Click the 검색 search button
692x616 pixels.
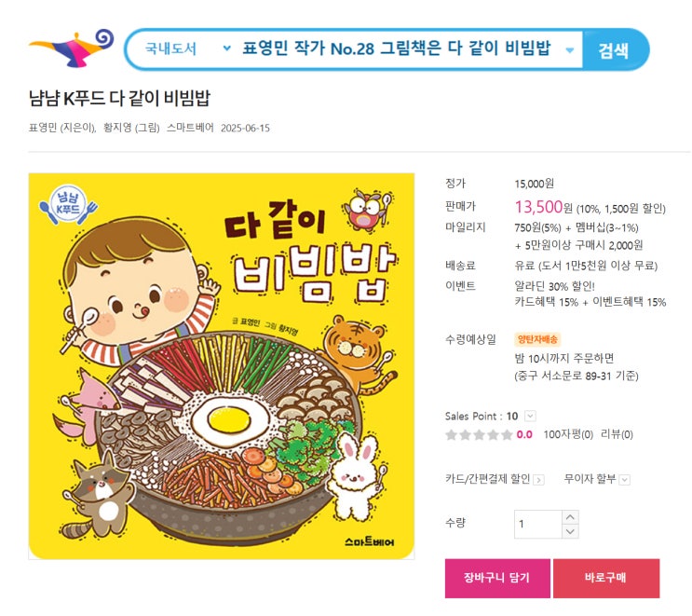[614, 49]
